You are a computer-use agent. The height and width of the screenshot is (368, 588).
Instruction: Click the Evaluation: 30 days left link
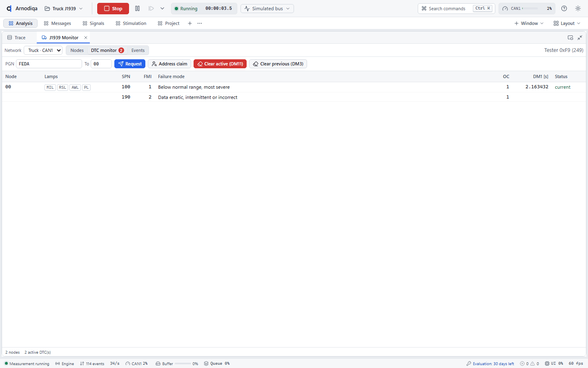point(490,364)
